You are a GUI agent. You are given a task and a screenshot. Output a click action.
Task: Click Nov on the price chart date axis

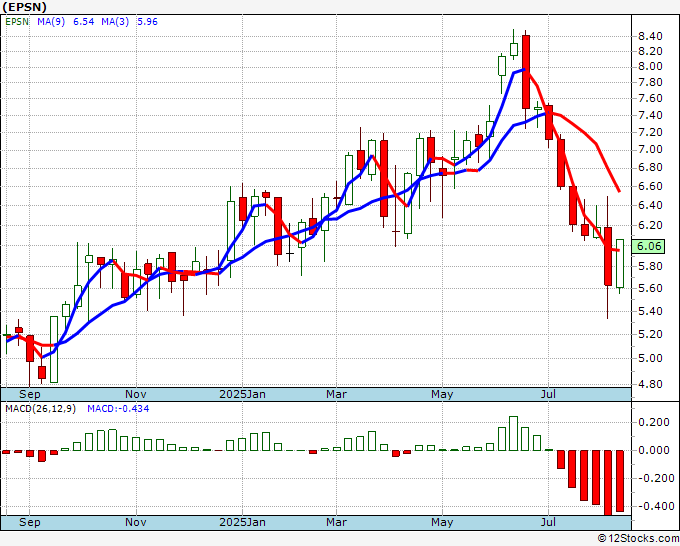[x=136, y=394]
